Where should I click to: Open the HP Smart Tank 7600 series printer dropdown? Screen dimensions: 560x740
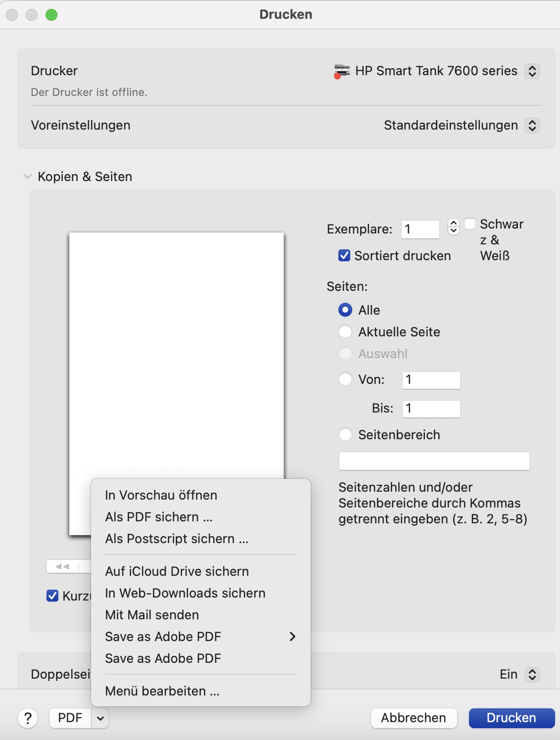click(435, 71)
